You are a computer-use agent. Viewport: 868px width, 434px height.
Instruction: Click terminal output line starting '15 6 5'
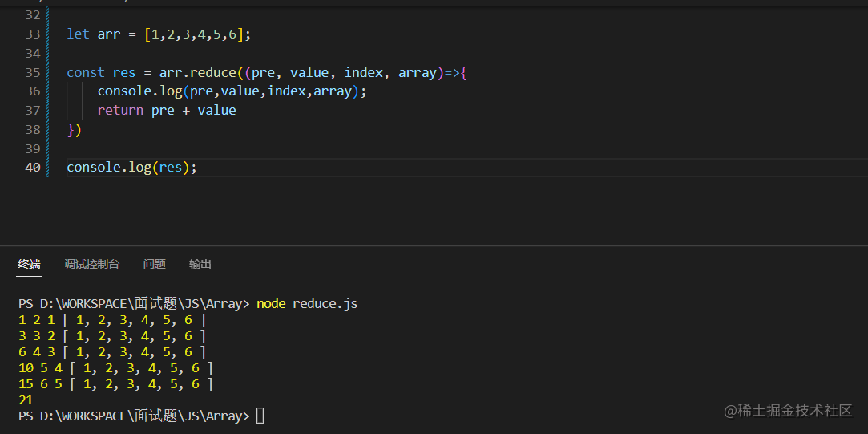click(x=115, y=384)
